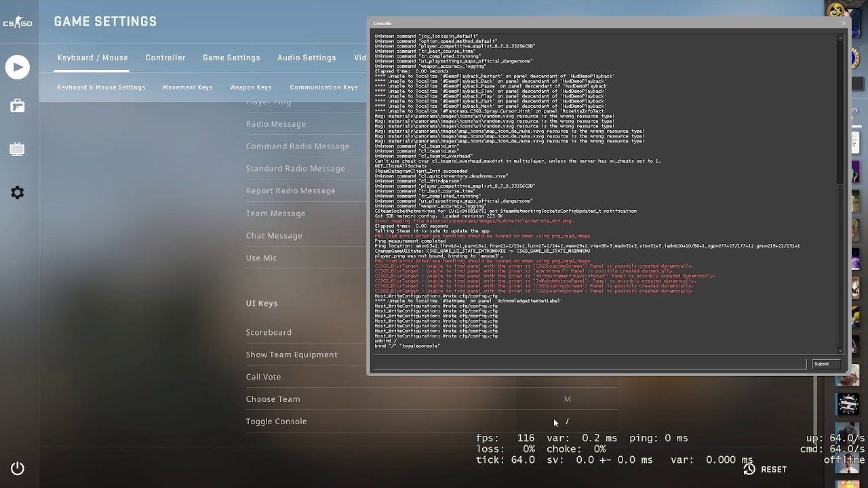Open the Inventory briefcase icon

click(x=18, y=106)
